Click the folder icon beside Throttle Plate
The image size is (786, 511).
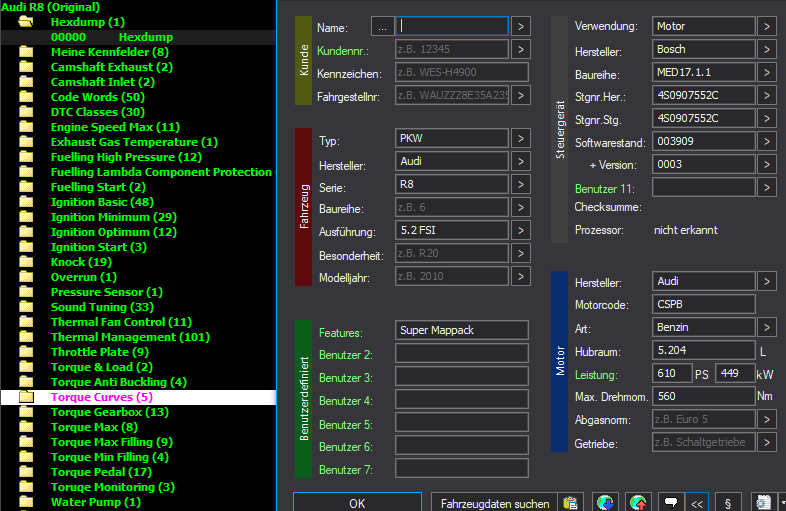(x=26, y=352)
